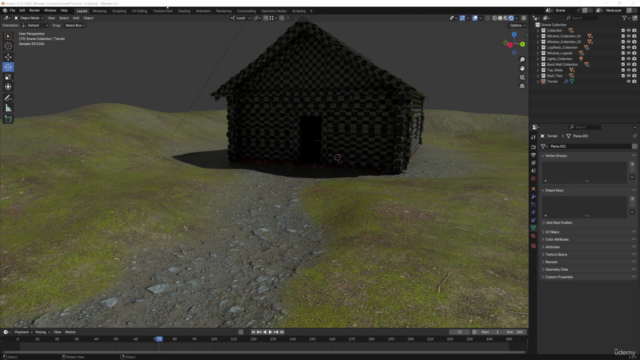Image resolution: width=640 pixels, height=360 pixels.
Task: Open the timeline Keying popover
Action: [42, 332]
